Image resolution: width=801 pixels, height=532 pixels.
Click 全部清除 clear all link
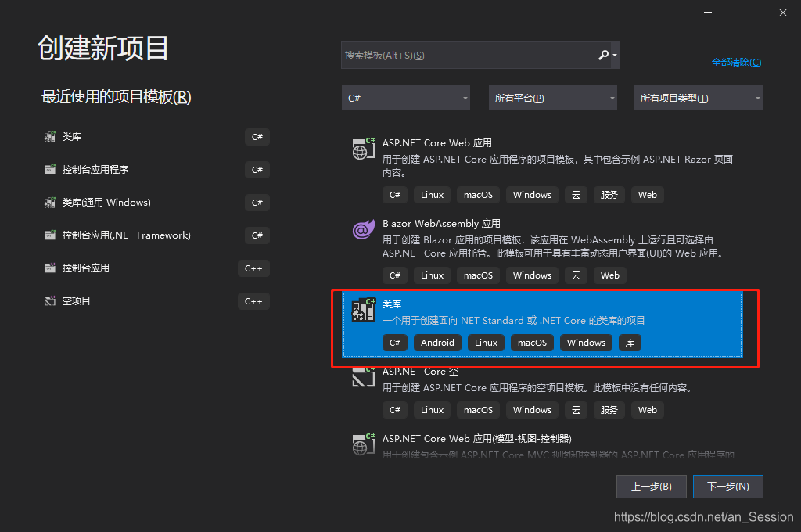pos(736,63)
